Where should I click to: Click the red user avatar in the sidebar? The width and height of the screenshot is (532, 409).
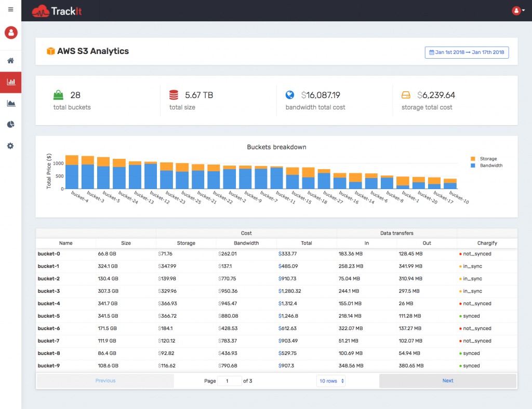[x=10, y=33]
